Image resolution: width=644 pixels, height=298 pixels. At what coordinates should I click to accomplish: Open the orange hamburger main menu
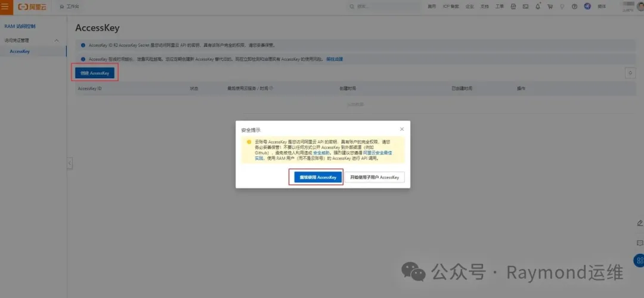click(x=5, y=7)
